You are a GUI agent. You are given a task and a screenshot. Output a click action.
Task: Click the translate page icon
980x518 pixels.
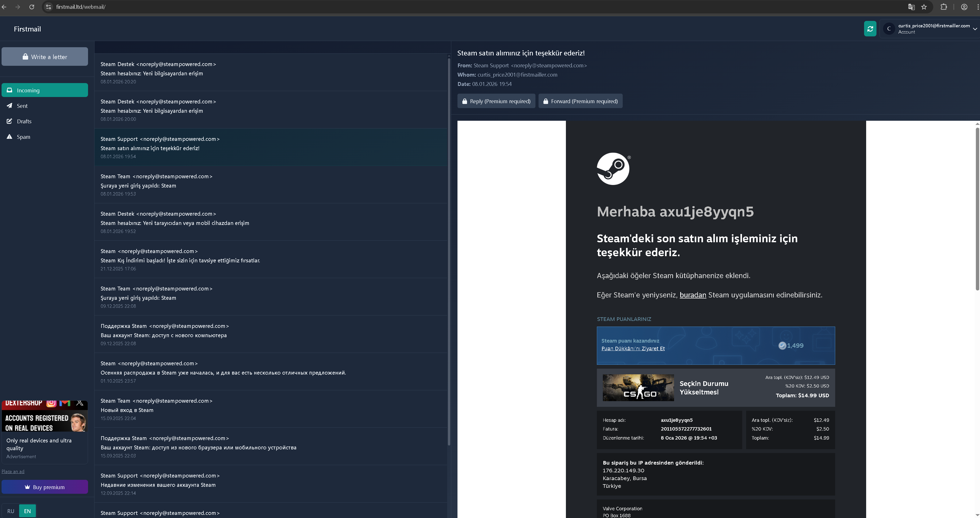pos(911,7)
